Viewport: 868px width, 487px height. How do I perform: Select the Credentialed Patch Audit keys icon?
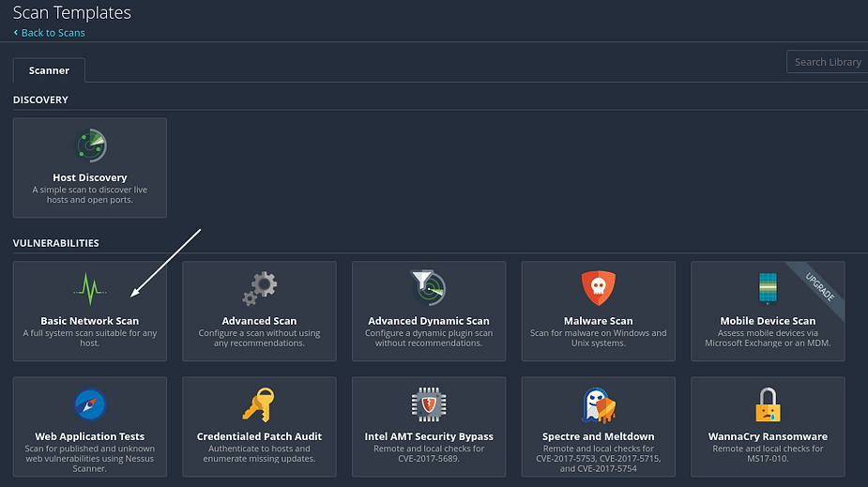pos(259,404)
